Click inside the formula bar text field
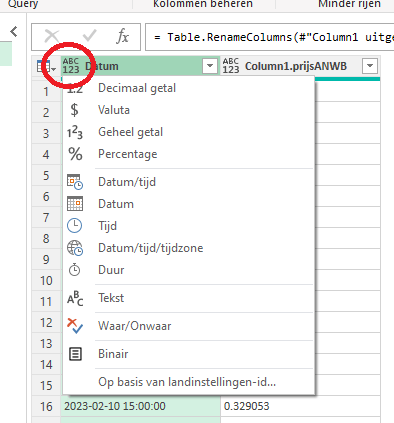The width and height of the screenshot is (394, 423). (x=270, y=37)
